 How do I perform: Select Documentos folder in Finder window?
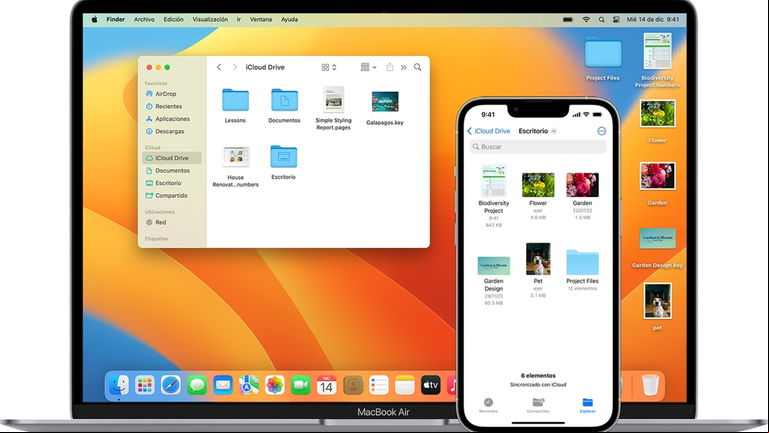284,105
